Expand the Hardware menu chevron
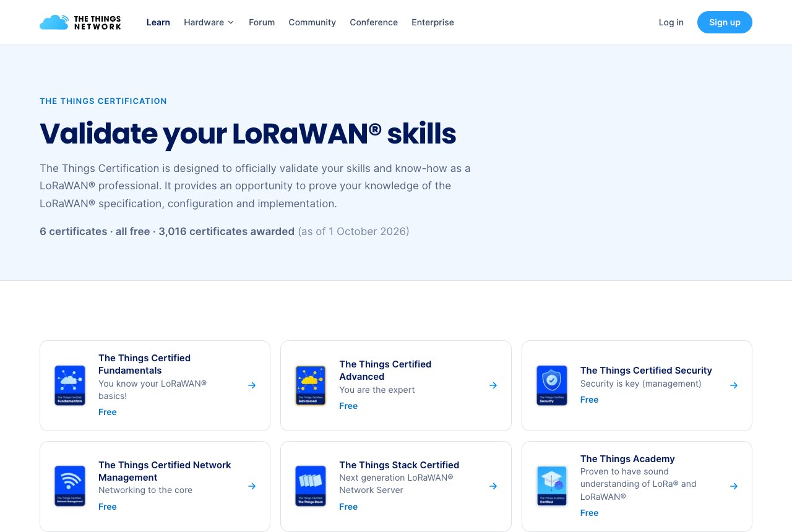 coord(231,22)
